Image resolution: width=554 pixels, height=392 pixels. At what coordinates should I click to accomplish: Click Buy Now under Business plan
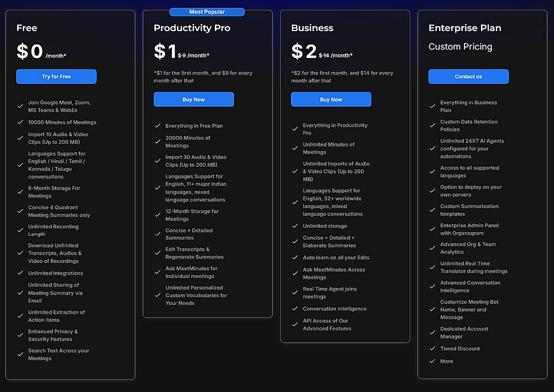point(331,98)
